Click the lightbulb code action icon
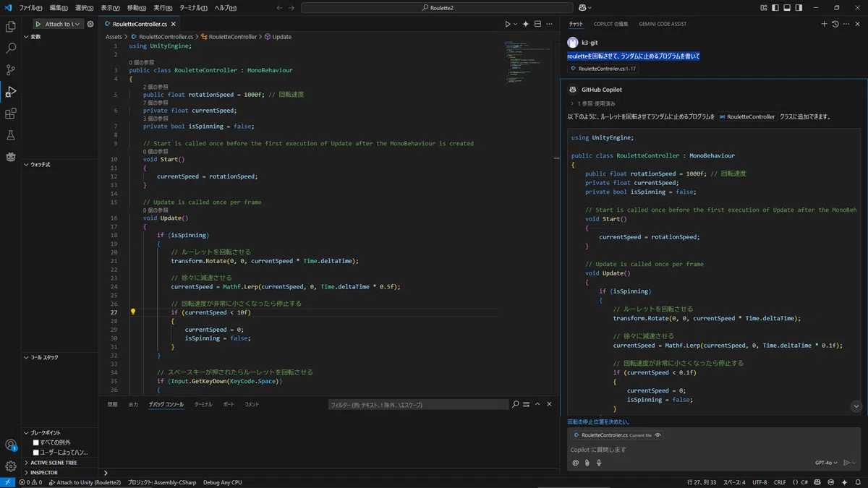868x488 pixels. [133, 312]
